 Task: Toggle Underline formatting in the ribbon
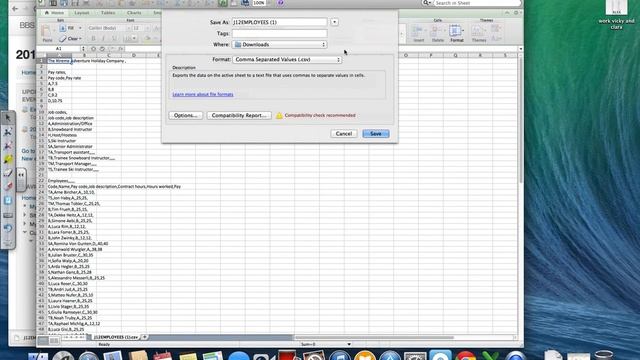[x=114, y=38]
